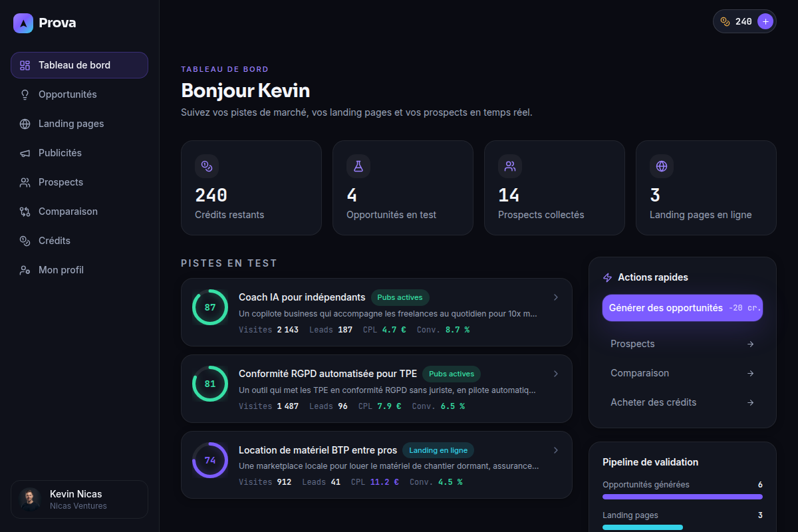This screenshot has width=798, height=532.
Task: Click the Publicités megaphone icon
Action: tap(25, 153)
